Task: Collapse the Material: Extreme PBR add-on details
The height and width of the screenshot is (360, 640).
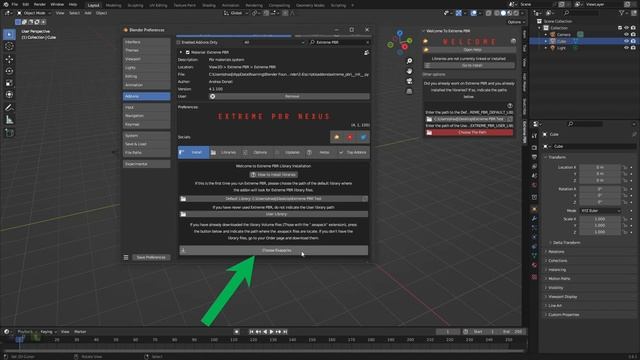Action: tap(181, 52)
